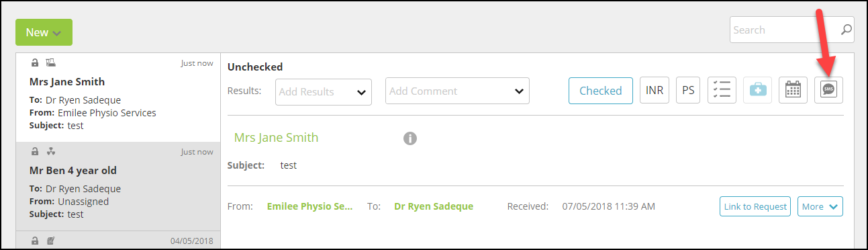Image resolution: width=868 pixels, height=250 pixels.
Task: Mark result as Checked
Action: 601,91
